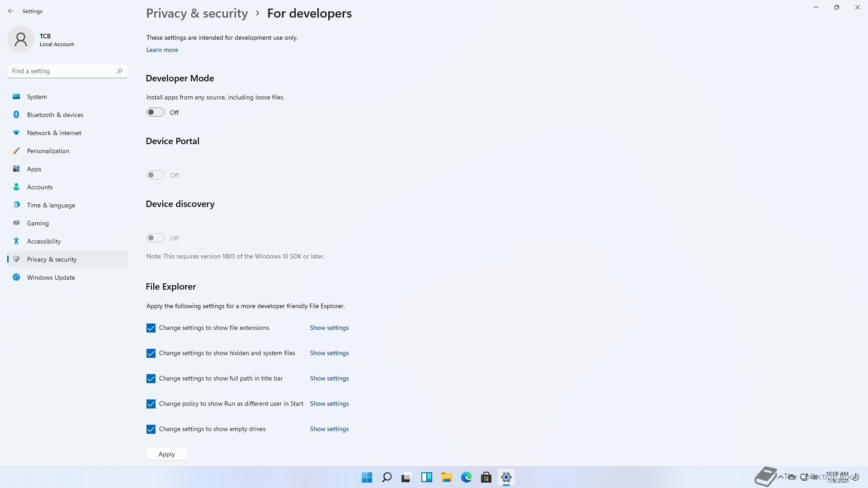Open the Windows Start menu

[367, 477]
